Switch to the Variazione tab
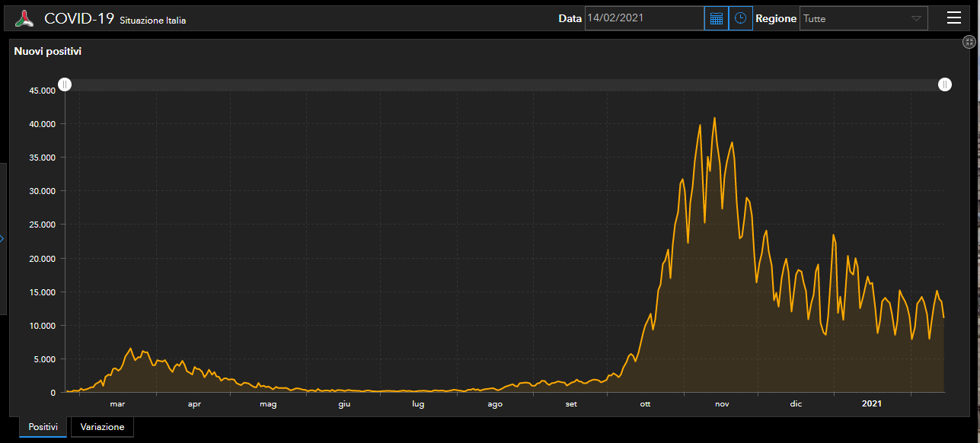Image resolution: width=980 pixels, height=443 pixels. pos(102,427)
